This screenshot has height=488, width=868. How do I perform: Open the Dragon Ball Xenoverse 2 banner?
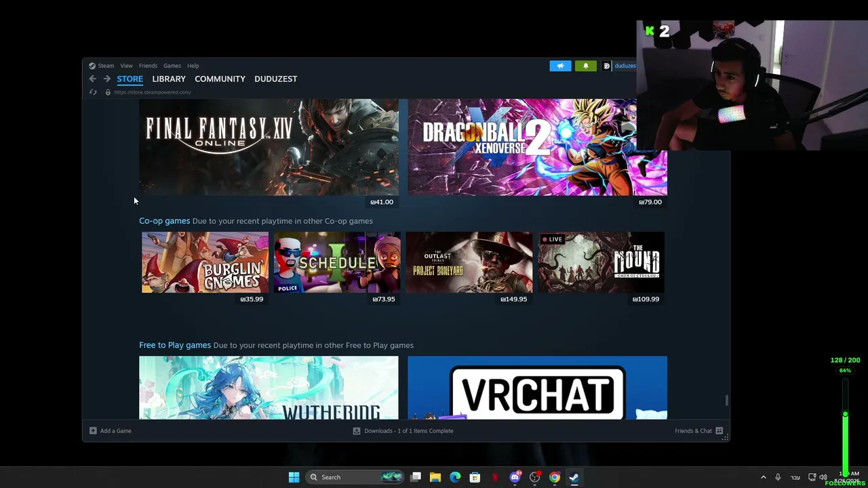(537, 147)
